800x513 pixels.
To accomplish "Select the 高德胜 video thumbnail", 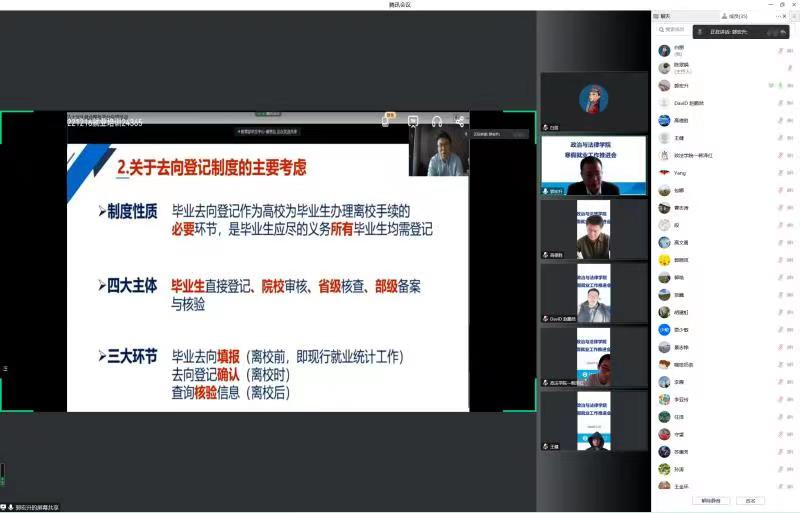I will click(593, 229).
